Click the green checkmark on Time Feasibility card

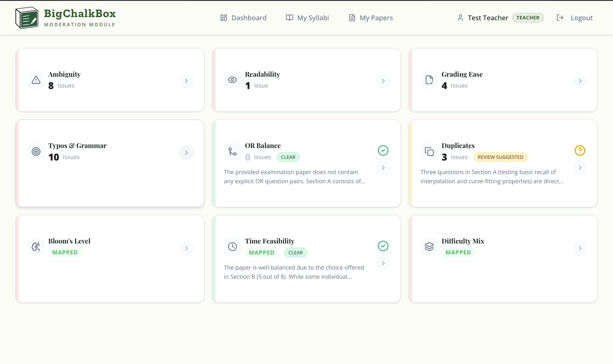click(383, 246)
